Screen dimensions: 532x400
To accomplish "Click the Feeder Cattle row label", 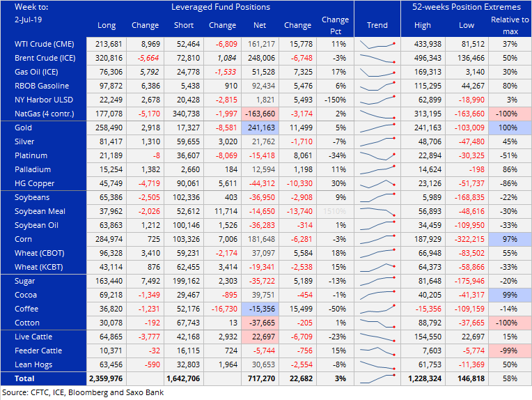I will tap(38, 351).
